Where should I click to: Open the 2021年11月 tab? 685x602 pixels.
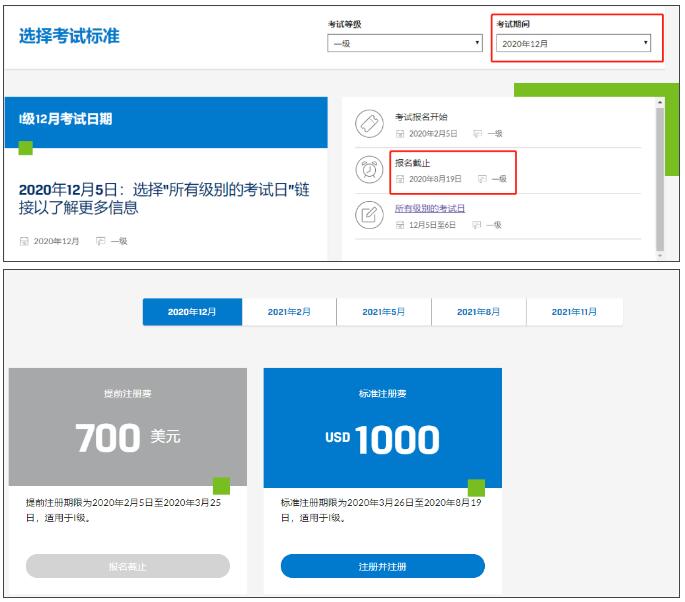click(574, 312)
